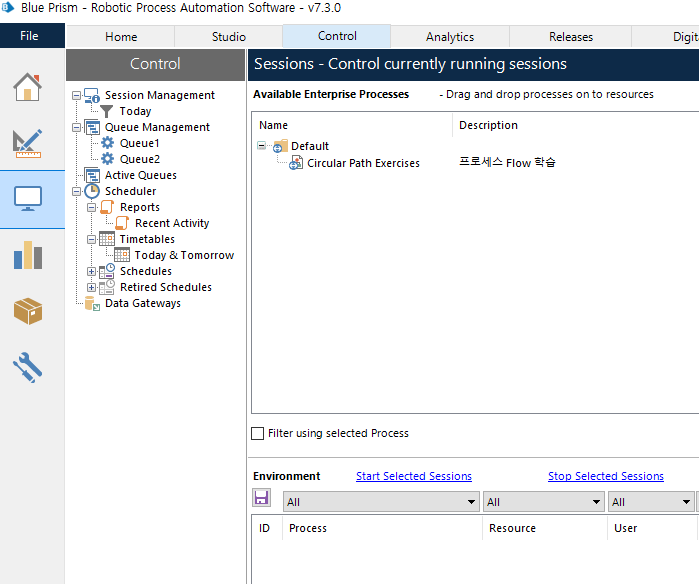The height and width of the screenshot is (584, 699).
Task: Collapse the Scheduler node
Action: tap(77, 191)
